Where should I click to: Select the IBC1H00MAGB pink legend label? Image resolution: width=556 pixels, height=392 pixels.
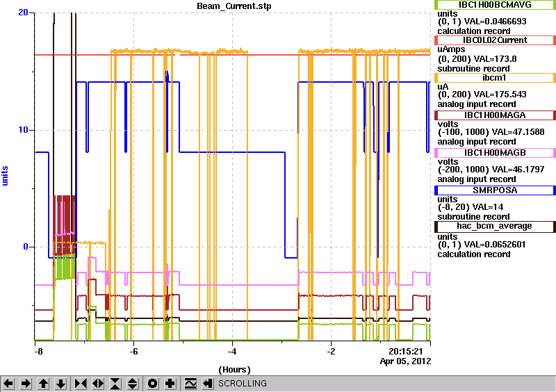tap(495, 153)
